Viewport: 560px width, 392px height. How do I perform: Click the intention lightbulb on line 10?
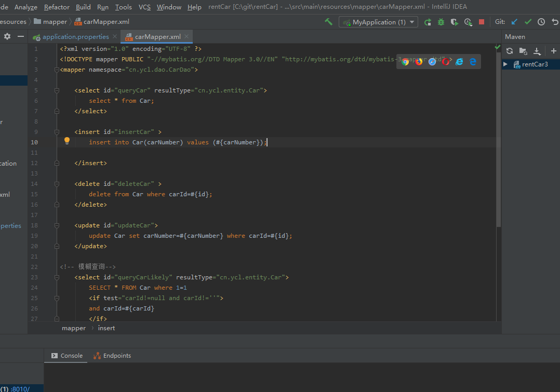click(67, 141)
